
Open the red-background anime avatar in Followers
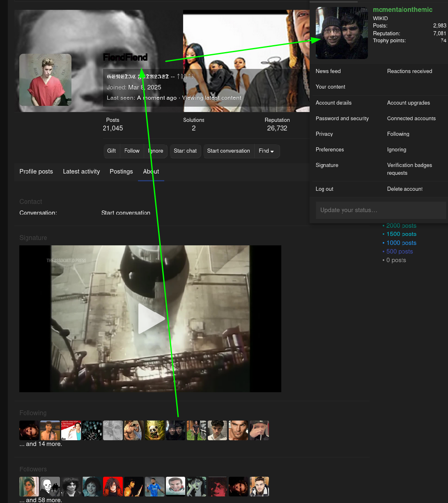pyautogui.click(x=113, y=487)
